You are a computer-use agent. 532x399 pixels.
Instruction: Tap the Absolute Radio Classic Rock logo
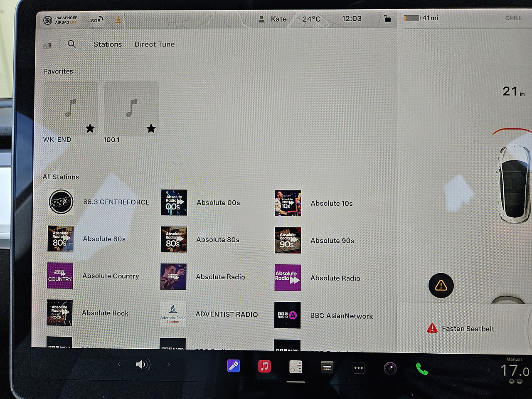(59, 313)
